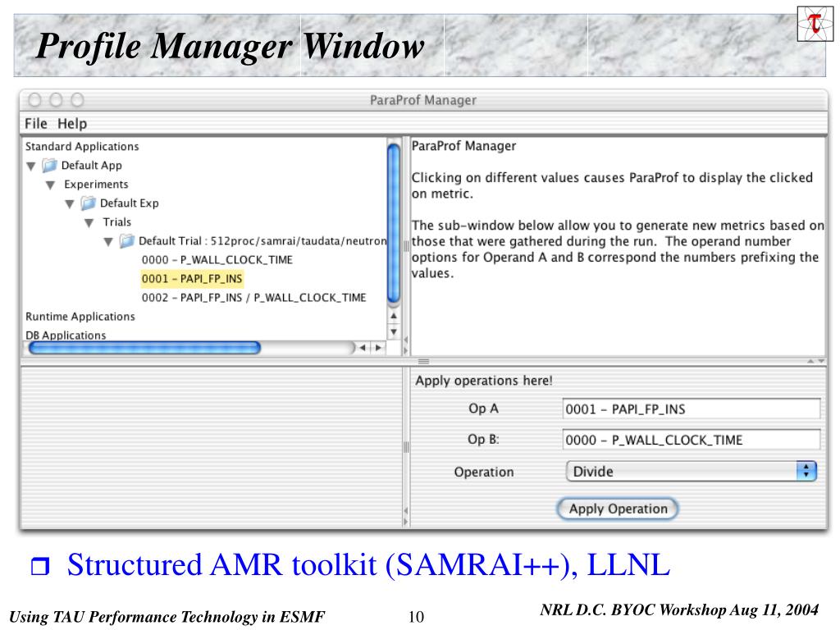Click the Default Exp label
This screenshot has height=630, width=840.
coord(130,203)
